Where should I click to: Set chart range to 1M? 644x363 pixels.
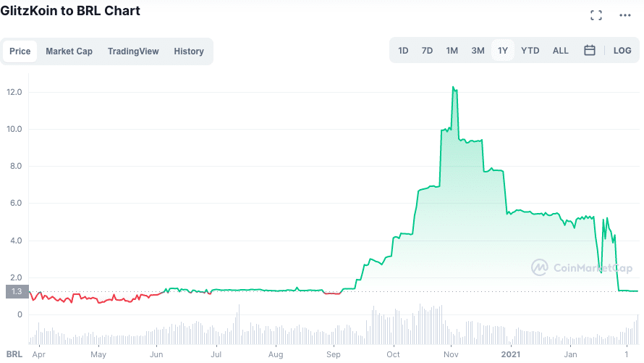tap(452, 51)
